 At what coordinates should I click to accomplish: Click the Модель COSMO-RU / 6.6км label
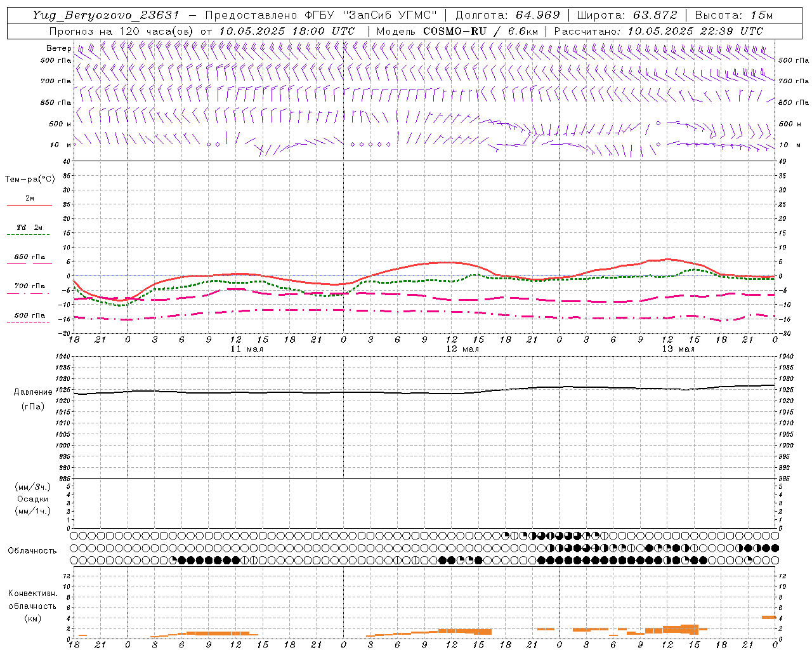(x=457, y=30)
